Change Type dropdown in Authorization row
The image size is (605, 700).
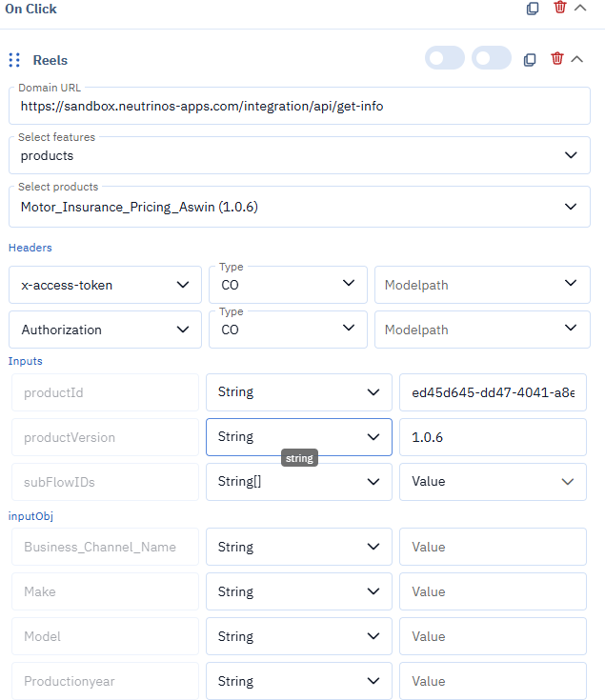click(288, 330)
